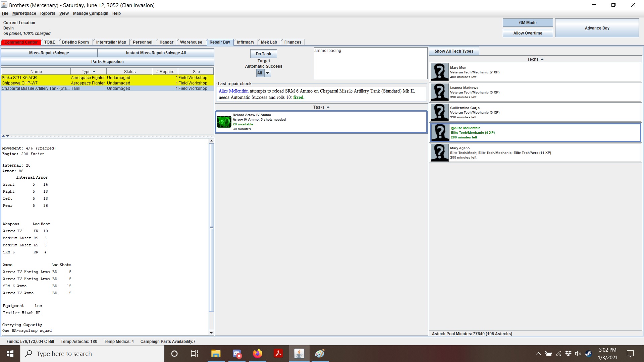This screenshot has height=362, width=644.
Task: Open the Manage Campaign menu
Action: pyautogui.click(x=91, y=13)
